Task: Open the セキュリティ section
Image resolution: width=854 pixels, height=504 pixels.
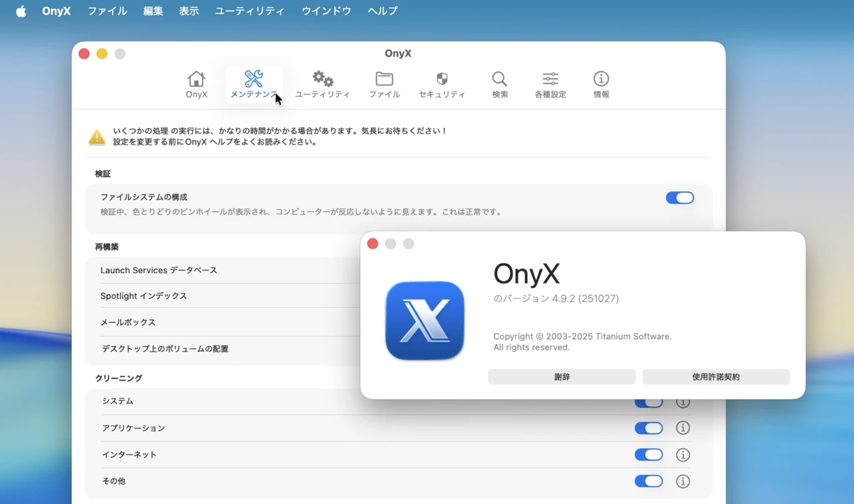Action: (x=442, y=83)
